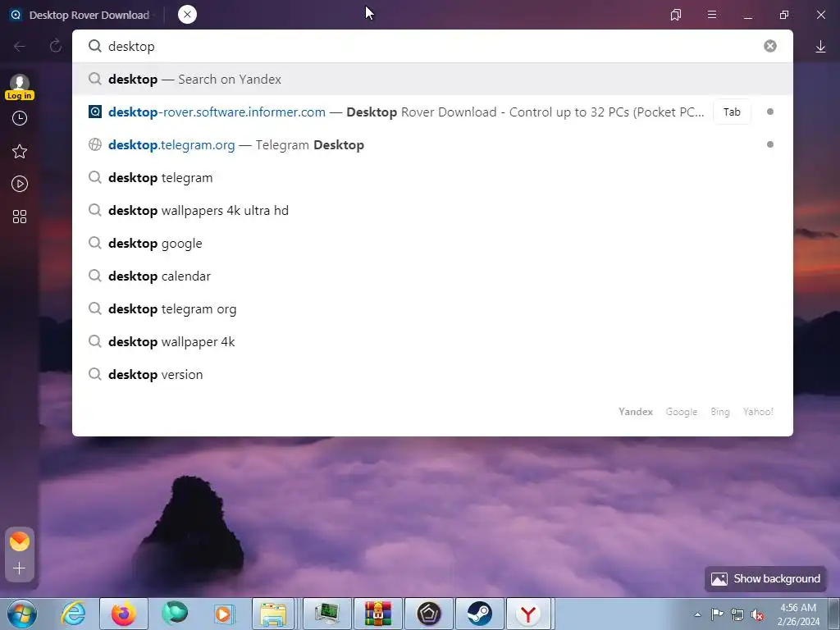Viewport: 840px width, 630px height.
Task: Go back with the arrow button
Action: click(20, 47)
